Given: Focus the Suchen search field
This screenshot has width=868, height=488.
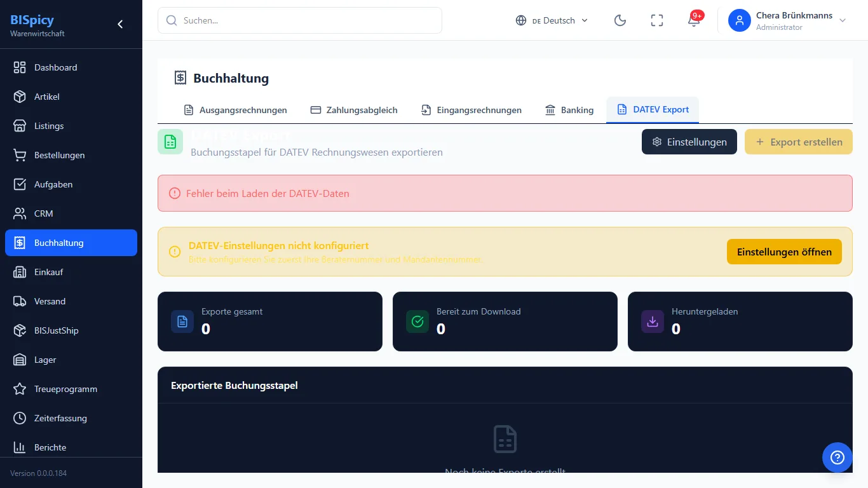Looking at the screenshot, I should pos(300,20).
